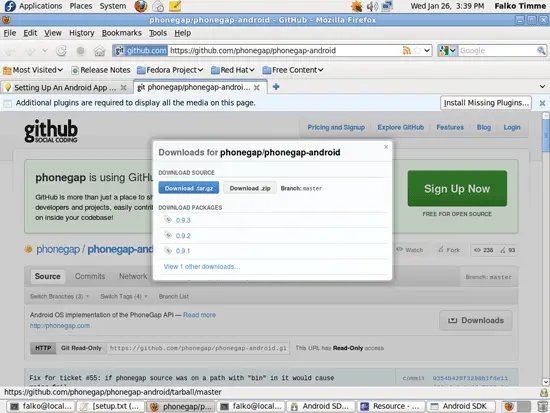The width and height of the screenshot is (550, 413).
Task: Switch to setup.txt window in taskbar
Action: (111, 406)
